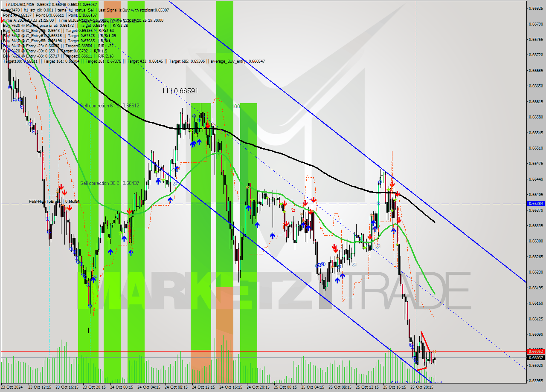Viewport: 546px width, 392px height.
Task: Click the 0.66125 price axis label
Action: [x=536, y=319]
